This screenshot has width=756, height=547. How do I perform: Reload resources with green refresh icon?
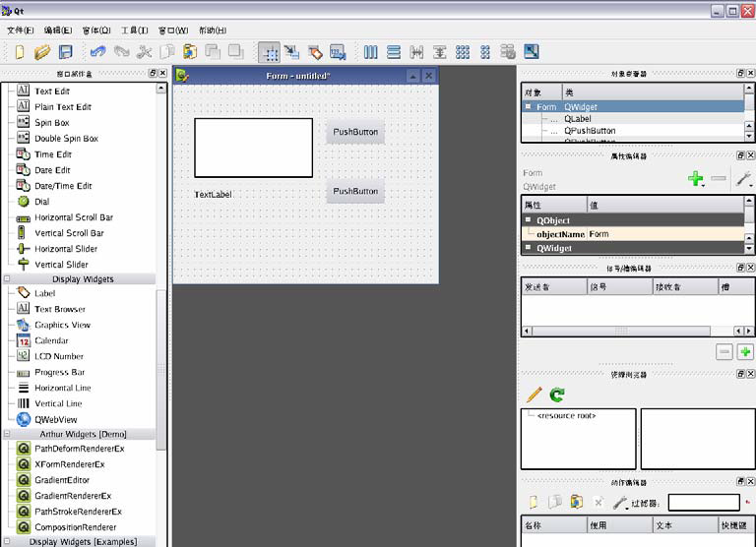click(x=557, y=395)
